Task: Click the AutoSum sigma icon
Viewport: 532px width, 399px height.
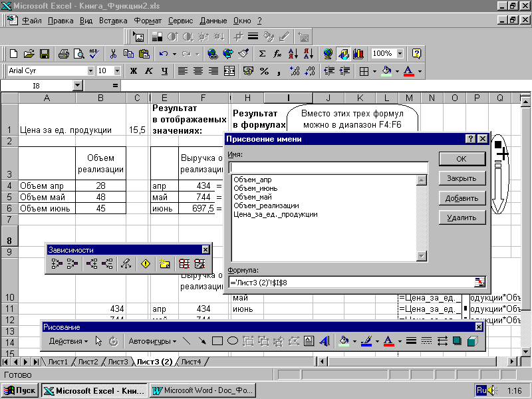Action: [262, 54]
